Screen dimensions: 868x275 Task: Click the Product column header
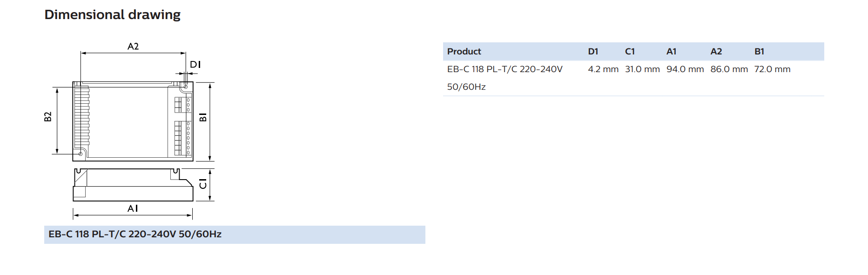coord(464,52)
